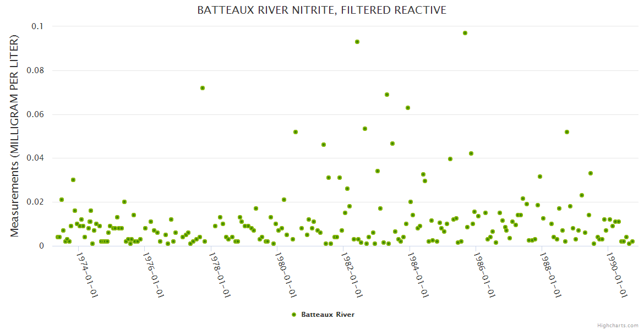Open the Highcharts.com credits link

(618, 325)
